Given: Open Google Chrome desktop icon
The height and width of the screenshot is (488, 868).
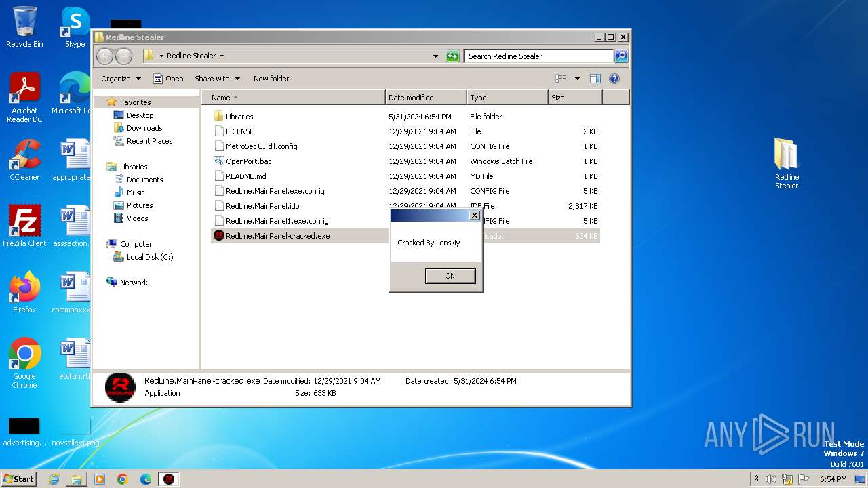Looking at the screenshot, I should click(x=24, y=363).
